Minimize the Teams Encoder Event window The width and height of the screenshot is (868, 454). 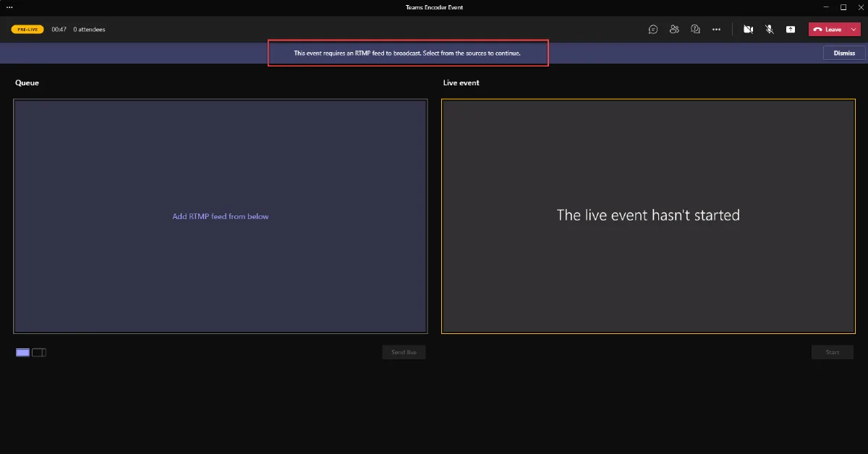[827, 7]
